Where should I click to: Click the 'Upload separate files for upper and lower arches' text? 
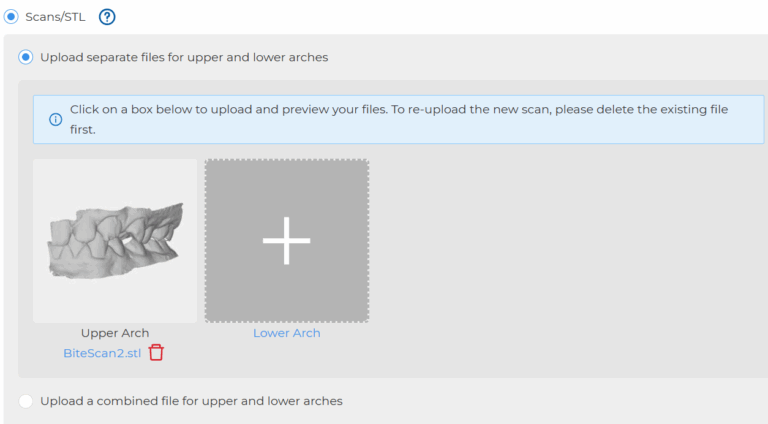tap(184, 57)
